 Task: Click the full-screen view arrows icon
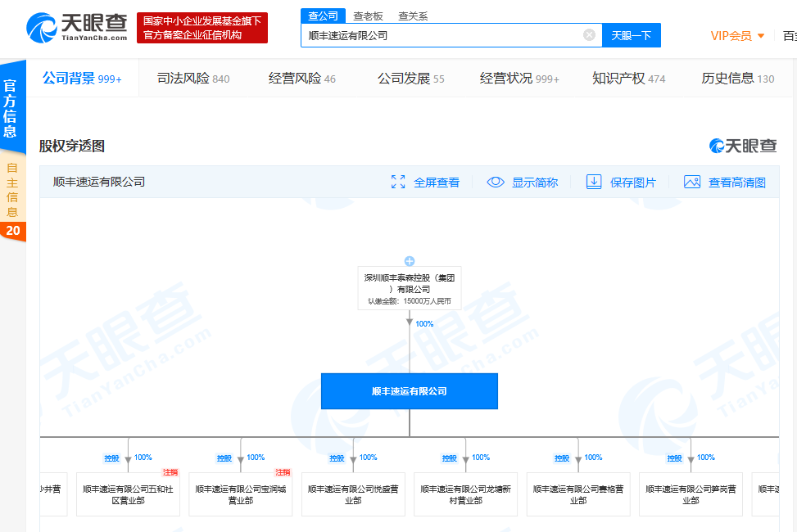click(x=398, y=182)
